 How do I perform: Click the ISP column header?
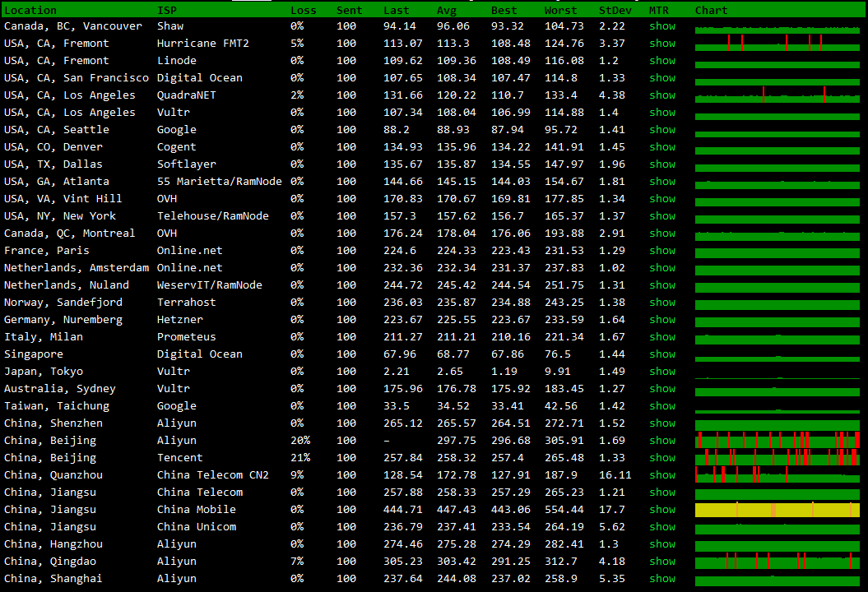tap(167, 11)
